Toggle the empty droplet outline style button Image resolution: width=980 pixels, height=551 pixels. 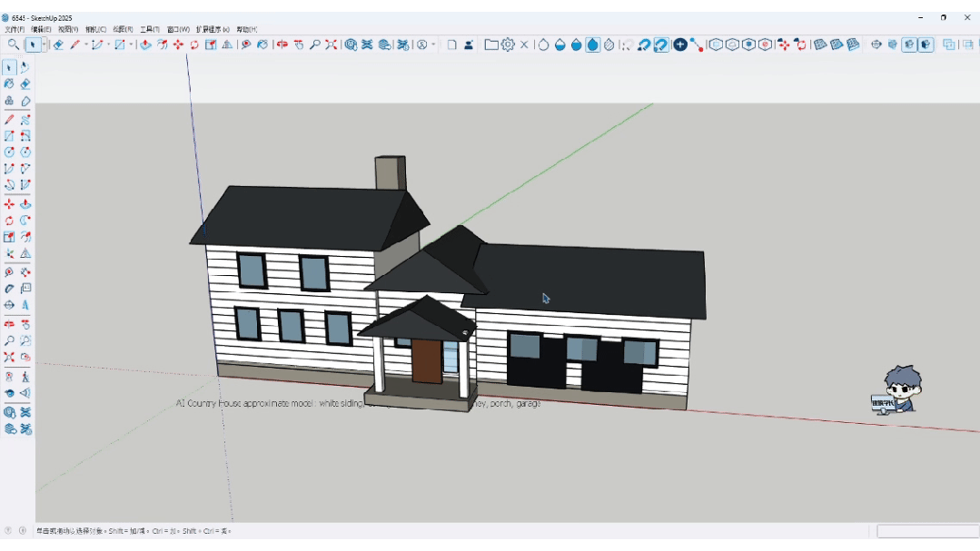(544, 45)
